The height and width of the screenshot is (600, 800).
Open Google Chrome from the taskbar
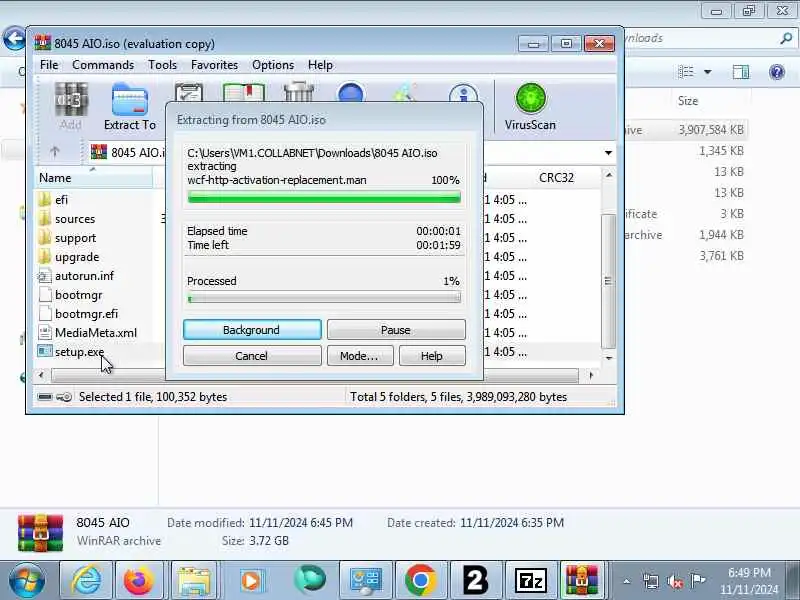[420, 580]
